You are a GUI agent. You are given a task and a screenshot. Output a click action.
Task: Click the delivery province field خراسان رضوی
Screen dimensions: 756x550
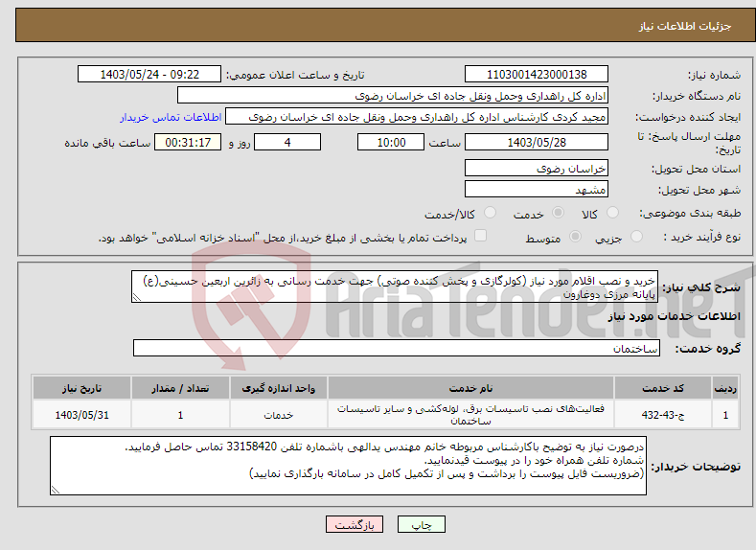tap(537, 169)
